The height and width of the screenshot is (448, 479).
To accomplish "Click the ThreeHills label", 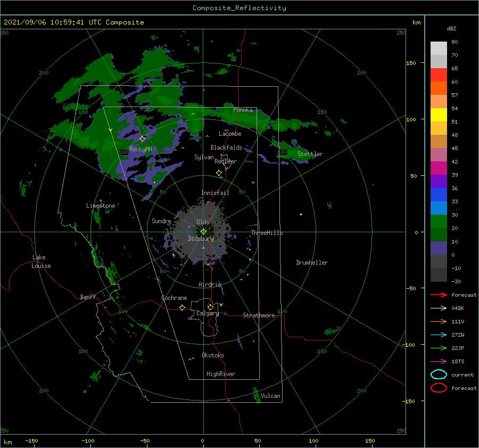I will [267, 233].
